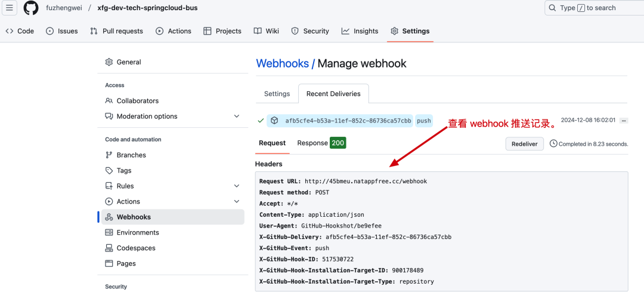Click the Codespaces icon
The height and width of the screenshot is (292, 644).
[109, 248]
